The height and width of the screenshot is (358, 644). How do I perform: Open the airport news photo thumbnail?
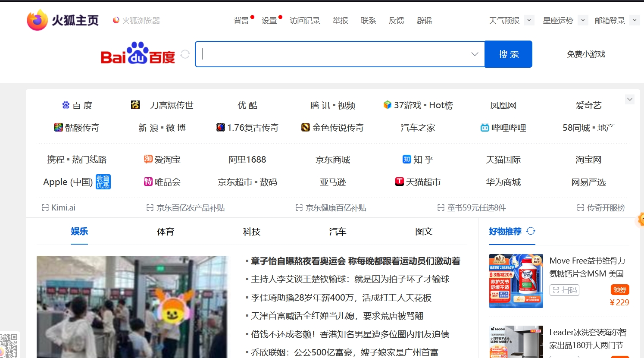(132, 307)
